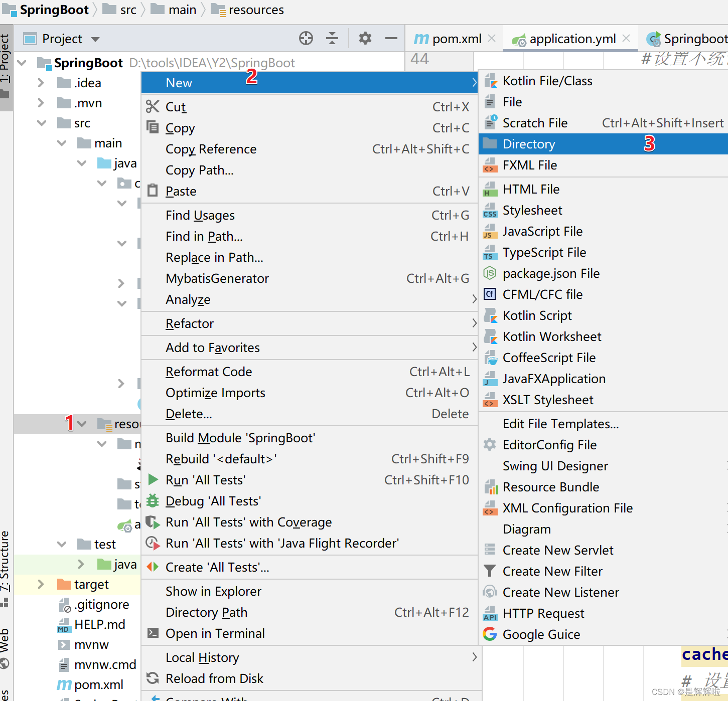728x701 pixels.
Task: Click the TypeScript File icon
Action: click(x=490, y=252)
